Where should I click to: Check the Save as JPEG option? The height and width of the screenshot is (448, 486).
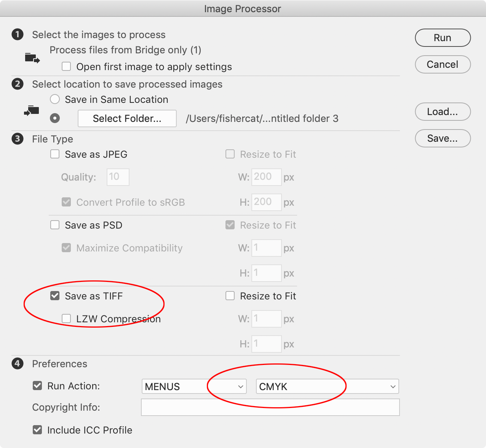55,154
